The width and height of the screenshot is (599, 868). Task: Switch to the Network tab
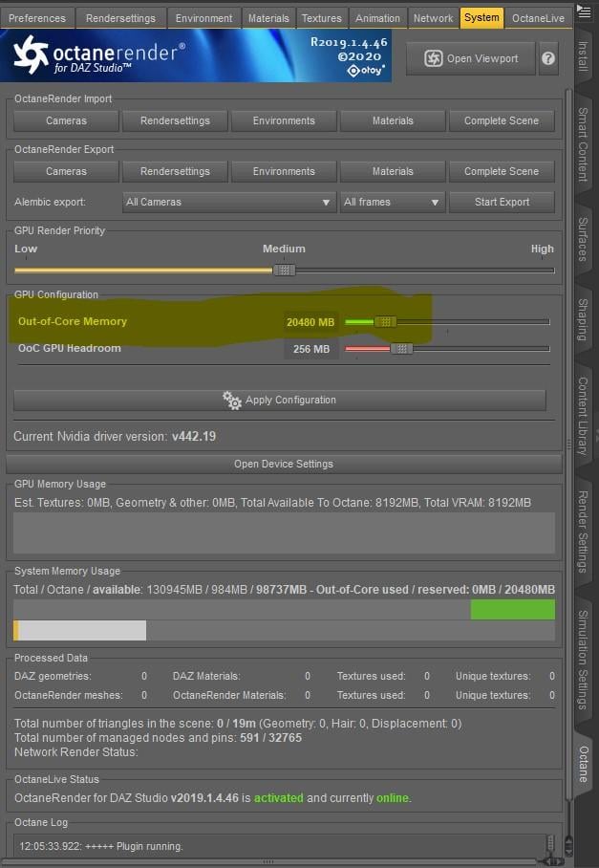tap(433, 18)
